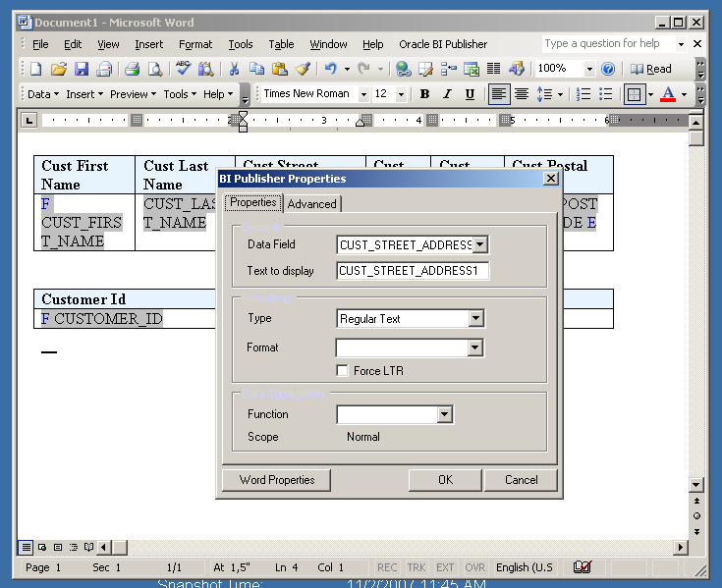Click the tab-stop selector on ruler

pyautogui.click(x=29, y=121)
